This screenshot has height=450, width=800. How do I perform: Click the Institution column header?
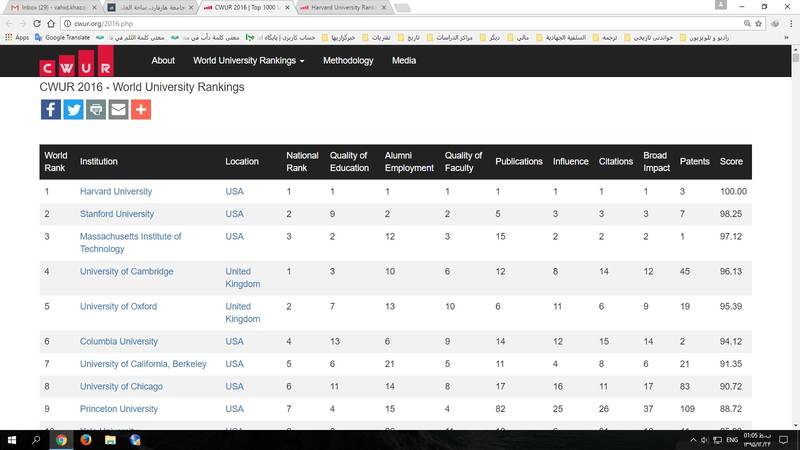tap(98, 161)
